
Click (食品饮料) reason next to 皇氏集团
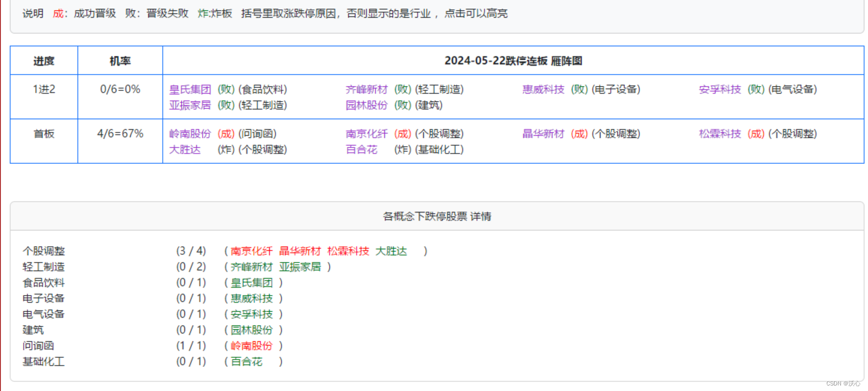click(x=263, y=89)
